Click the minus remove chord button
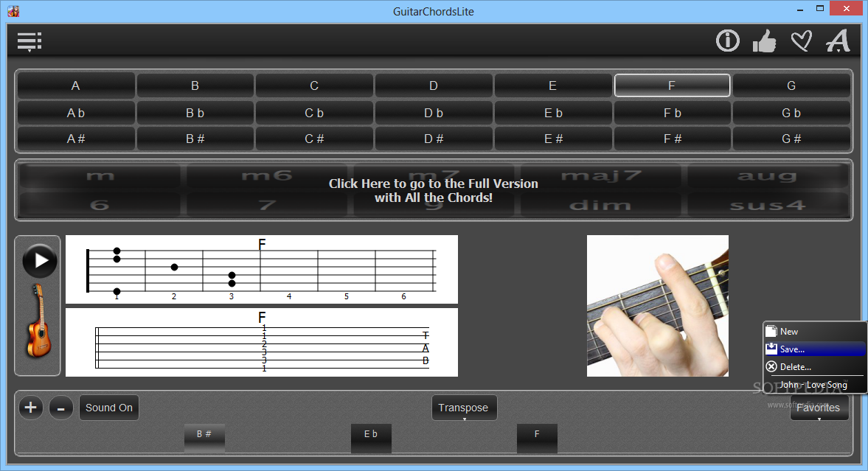This screenshot has width=868, height=471. (61, 408)
